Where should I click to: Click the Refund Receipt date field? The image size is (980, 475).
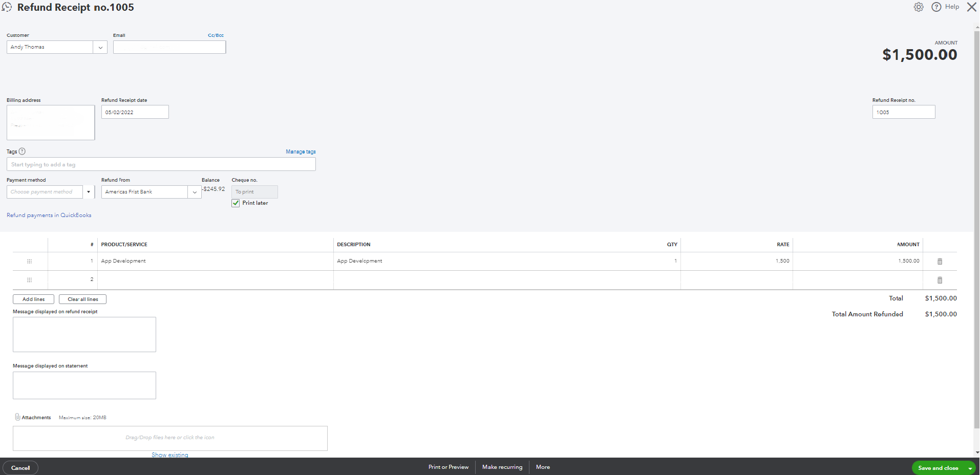tap(135, 112)
